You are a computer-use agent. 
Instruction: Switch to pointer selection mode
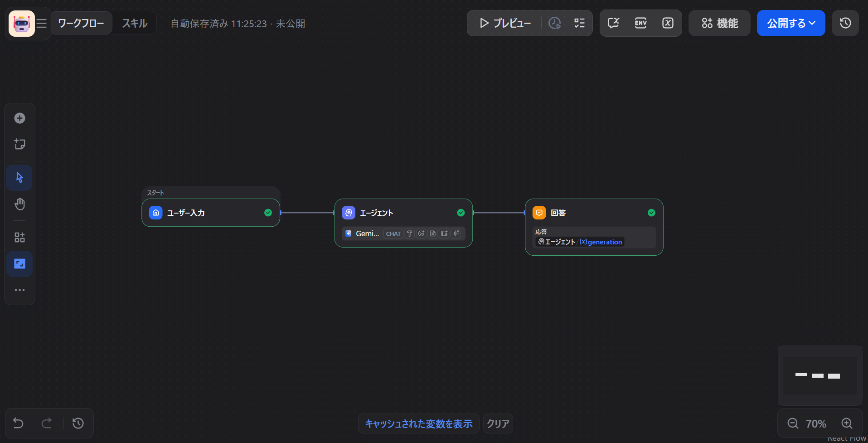click(x=19, y=177)
